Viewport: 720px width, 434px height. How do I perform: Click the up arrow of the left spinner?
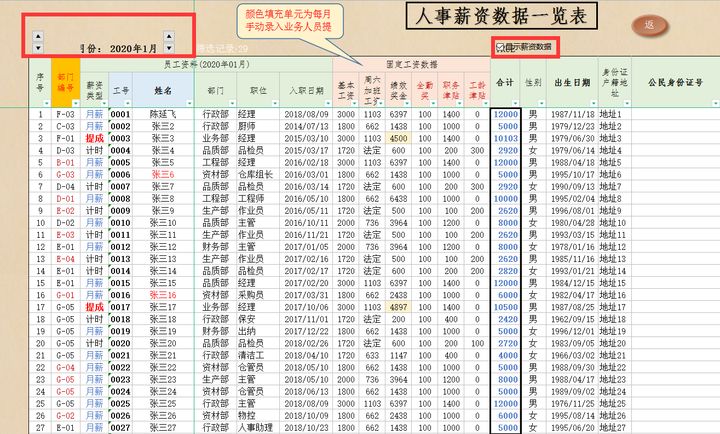coord(38,36)
